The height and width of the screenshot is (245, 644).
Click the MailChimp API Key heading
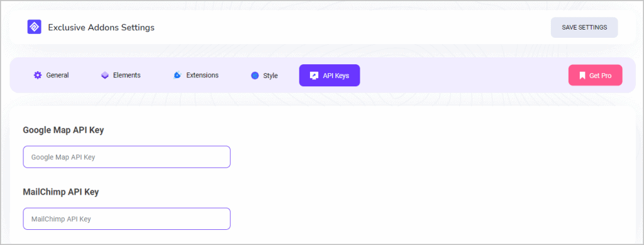click(61, 192)
